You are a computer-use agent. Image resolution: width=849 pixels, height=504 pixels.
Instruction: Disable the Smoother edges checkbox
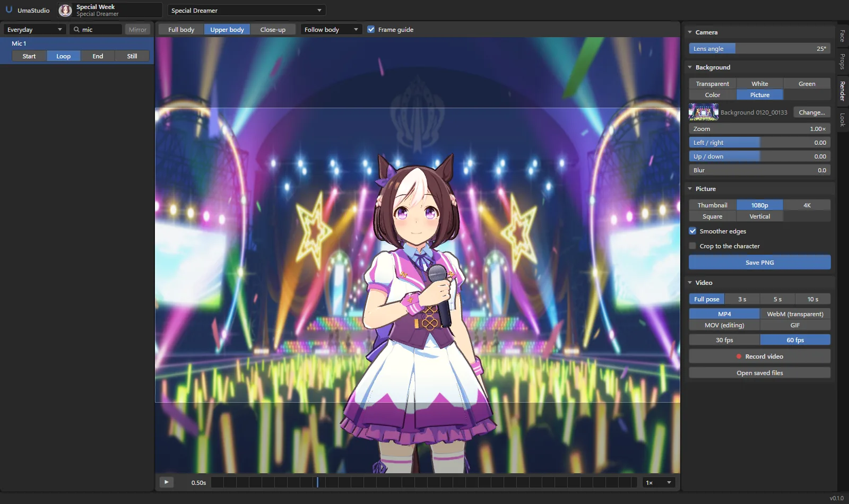[x=692, y=231]
